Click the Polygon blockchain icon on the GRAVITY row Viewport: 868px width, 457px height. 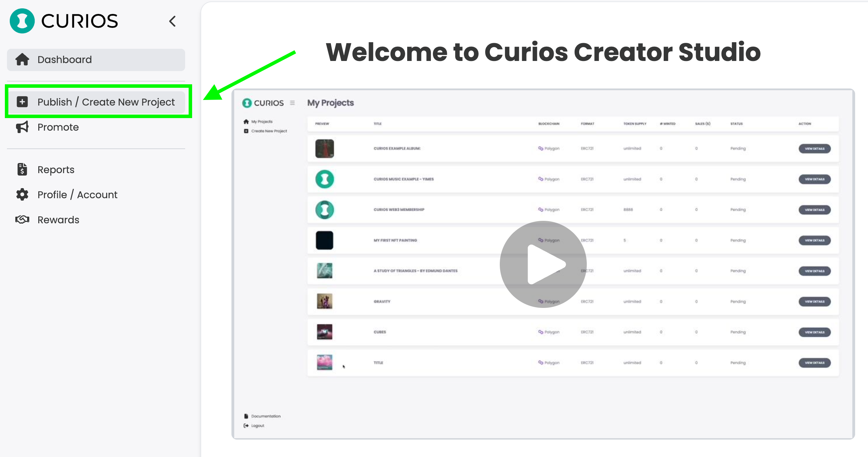(x=540, y=301)
